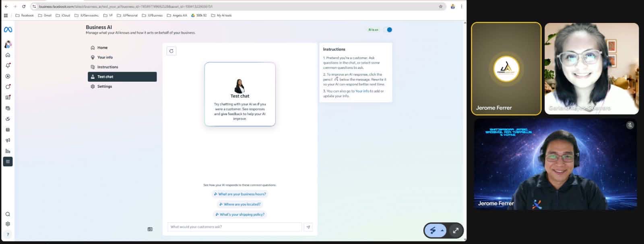The width and height of the screenshot is (644, 244).
Task: Open the sidebar Settings gear icon
Action: tap(8, 224)
